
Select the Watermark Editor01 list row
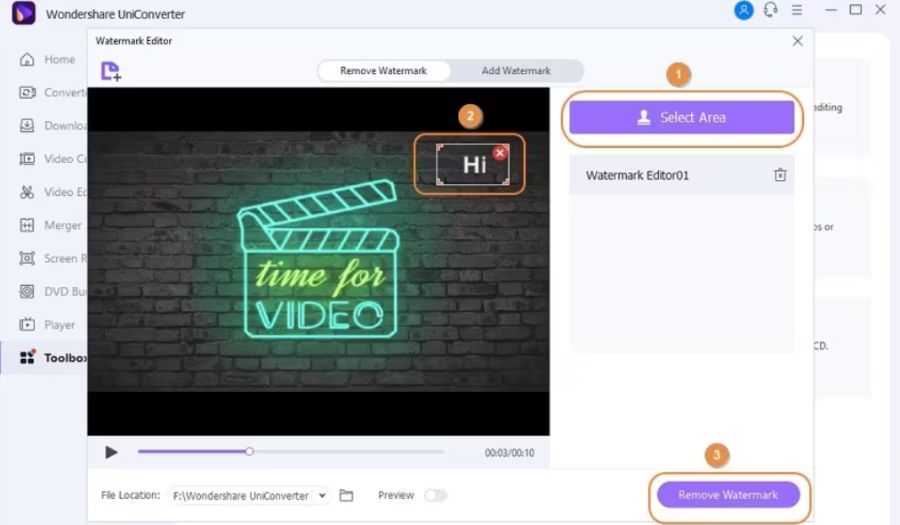click(x=682, y=175)
